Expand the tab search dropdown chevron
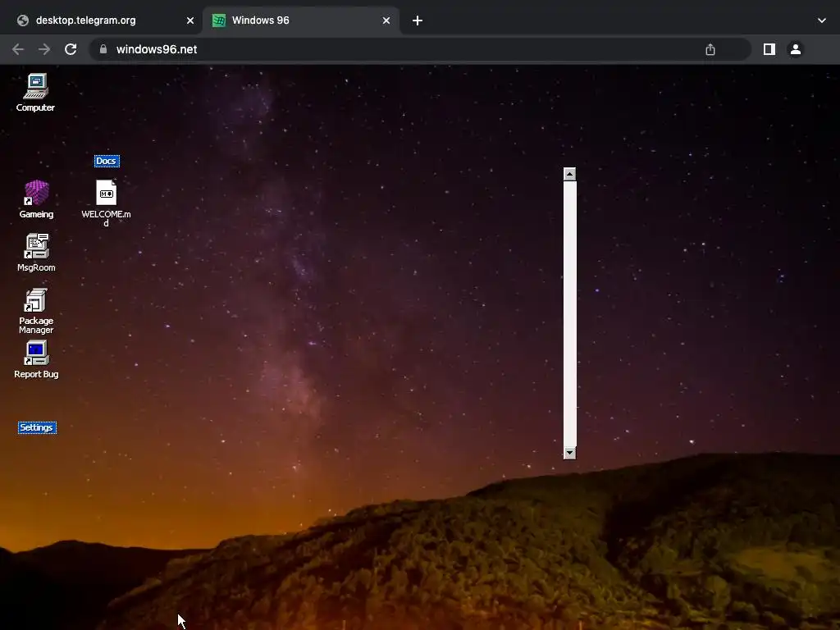 coord(822,21)
